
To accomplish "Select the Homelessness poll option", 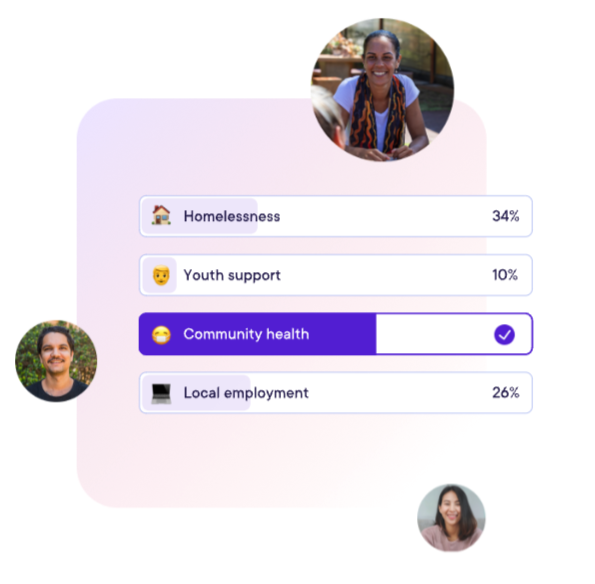I will click(x=336, y=216).
